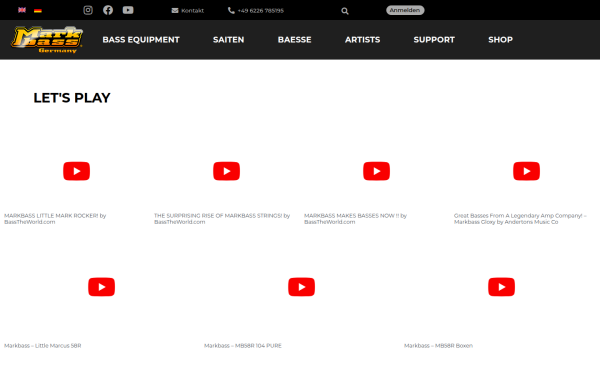Play Markbass Makes Basses Now video

click(377, 171)
